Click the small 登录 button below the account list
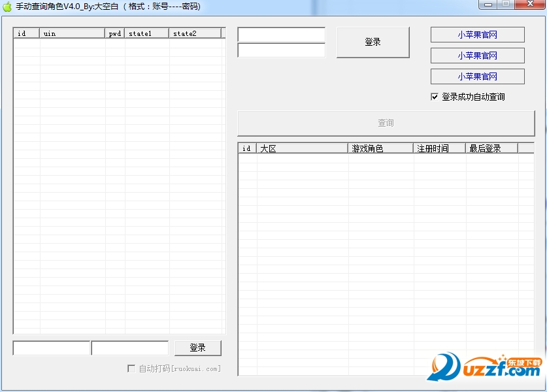This screenshot has height=392, width=547. tap(197, 348)
